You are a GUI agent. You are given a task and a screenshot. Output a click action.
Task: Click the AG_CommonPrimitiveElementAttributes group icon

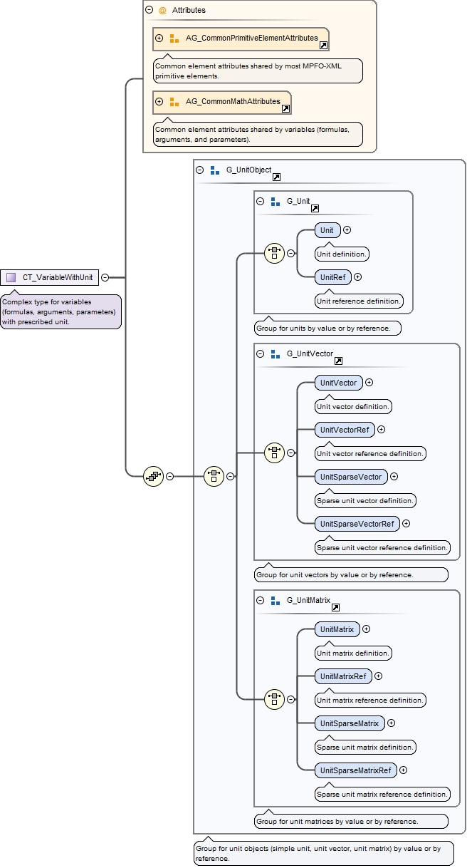[174, 38]
